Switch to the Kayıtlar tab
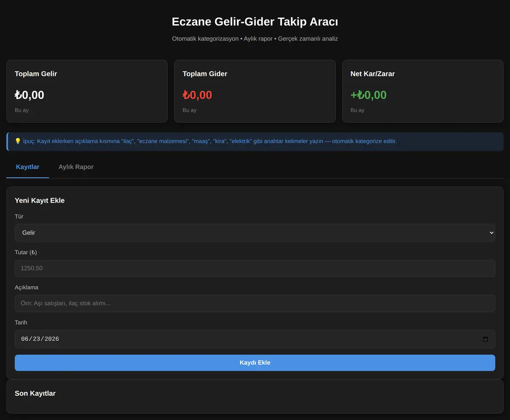Image resolution: width=510 pixels, height=420 pixels. click(x=28, y=167)
